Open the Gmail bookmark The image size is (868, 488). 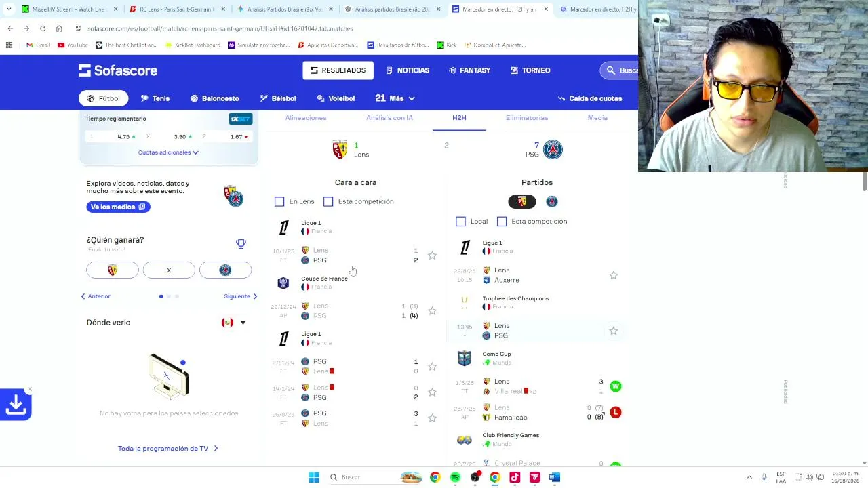38,45
